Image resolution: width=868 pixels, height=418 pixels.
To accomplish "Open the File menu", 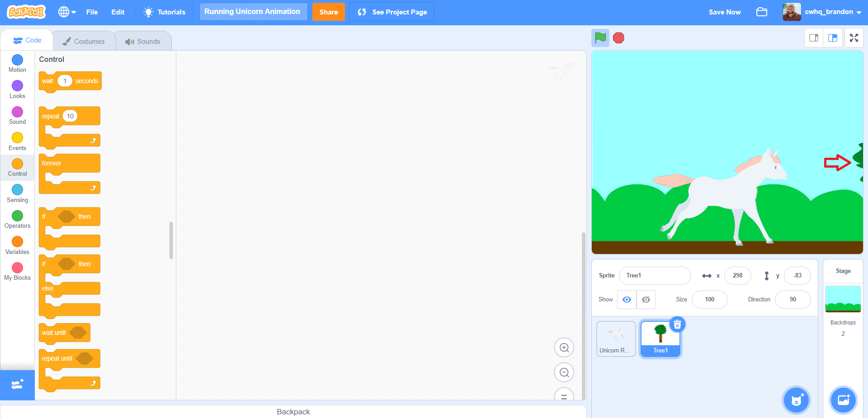I will (x=92, y=12).
